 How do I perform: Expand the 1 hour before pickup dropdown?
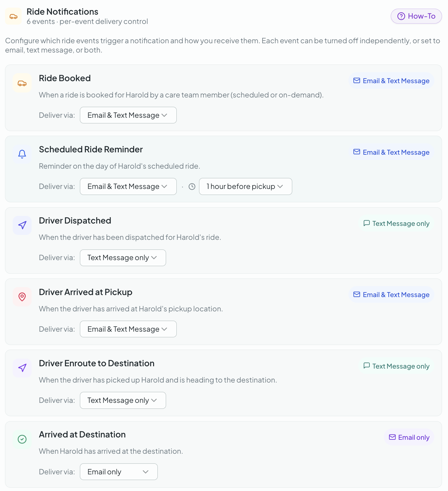(x=245, y=186)
